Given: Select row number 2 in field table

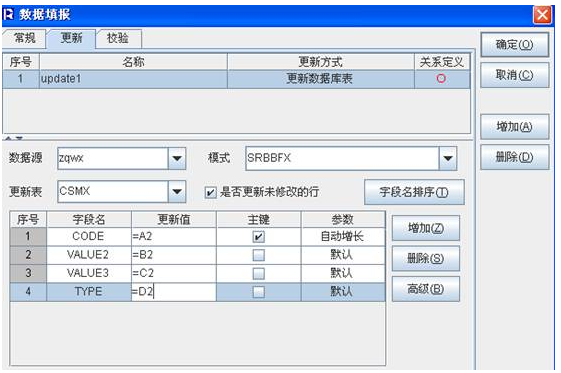Looking at the screenshot, I should 28,255.
